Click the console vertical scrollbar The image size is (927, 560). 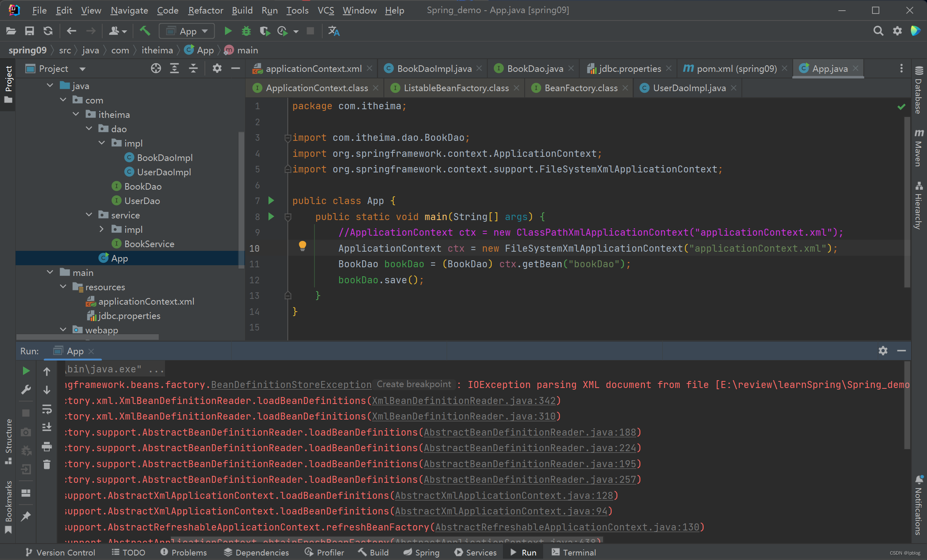point(907,405)
